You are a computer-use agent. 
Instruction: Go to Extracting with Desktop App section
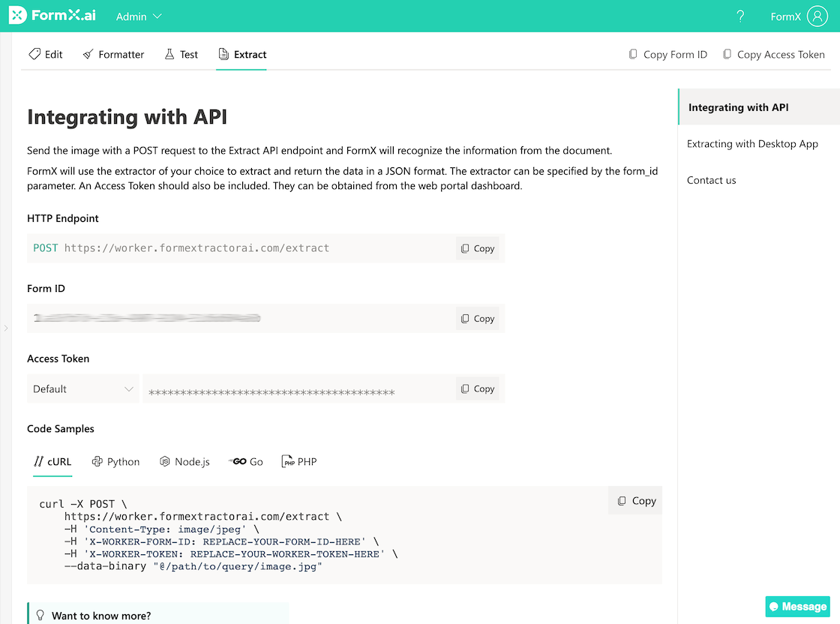click(x=752, y=143)
